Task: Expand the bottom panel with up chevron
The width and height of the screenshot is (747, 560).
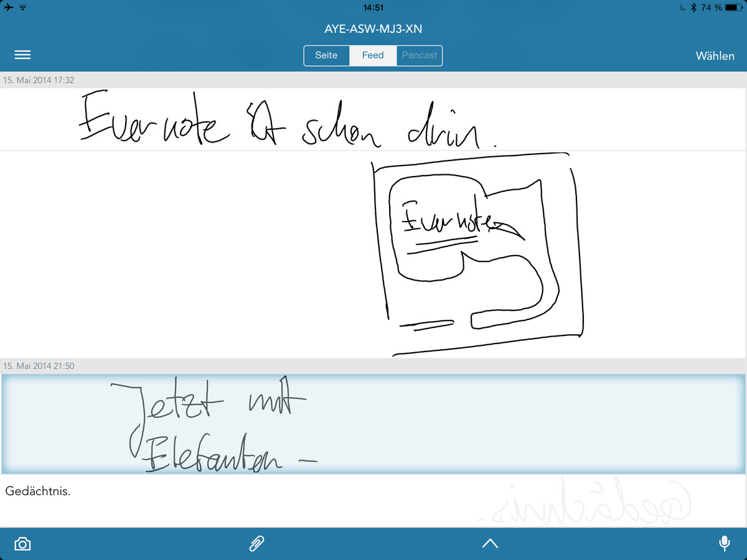Action: [490, 544]
